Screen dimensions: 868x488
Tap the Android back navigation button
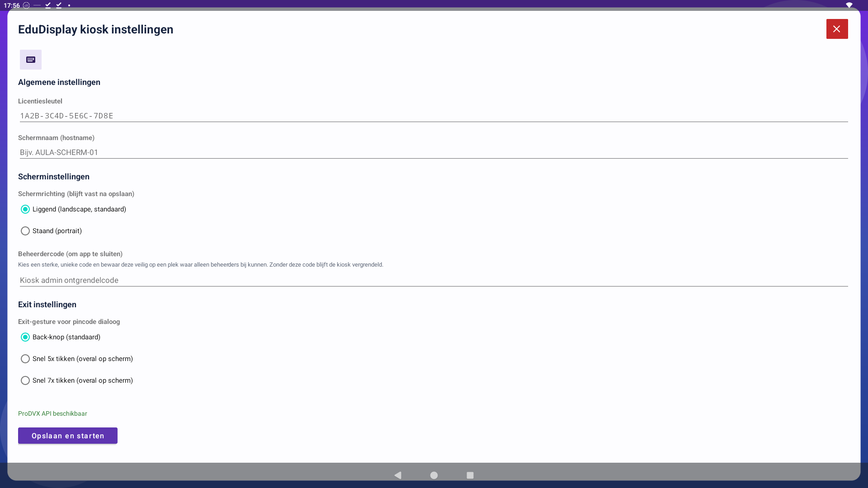point(398,475)
